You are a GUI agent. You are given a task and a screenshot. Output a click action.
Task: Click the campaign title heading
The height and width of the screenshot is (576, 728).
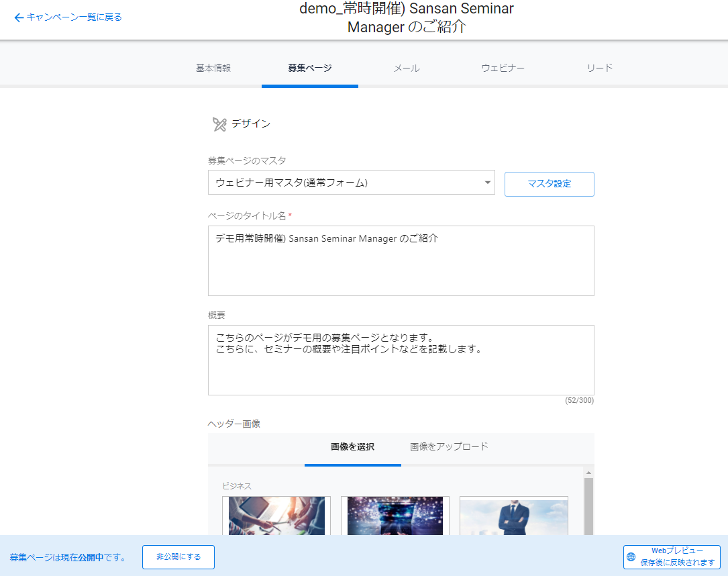[407, 17]
